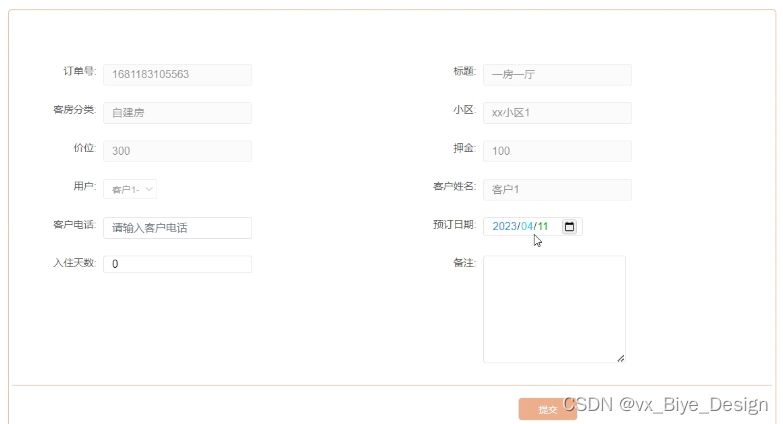Screen dimensions: 783x424
Task: Click the 押金 field showing 100
Action: tap(557, 151)
